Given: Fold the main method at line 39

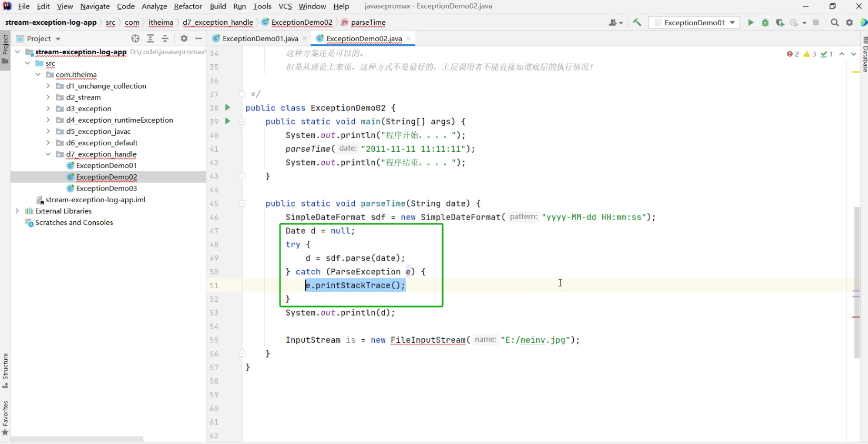Looking at the screenshot, I should tap(242, 122).
